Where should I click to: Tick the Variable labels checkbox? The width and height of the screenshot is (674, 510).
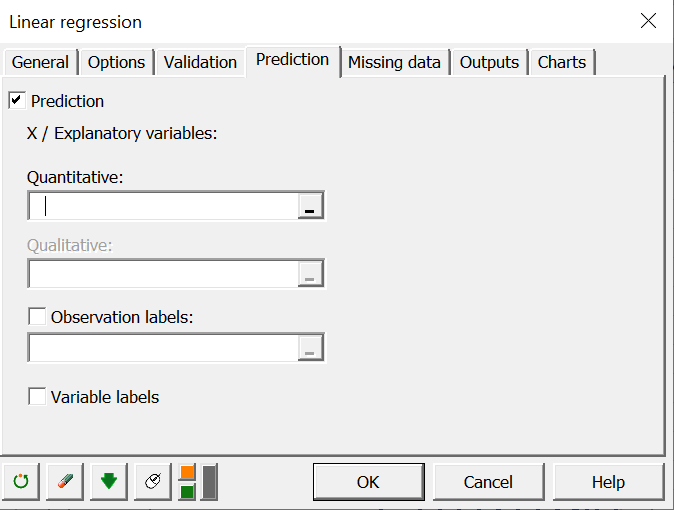(x=38, y=397)
